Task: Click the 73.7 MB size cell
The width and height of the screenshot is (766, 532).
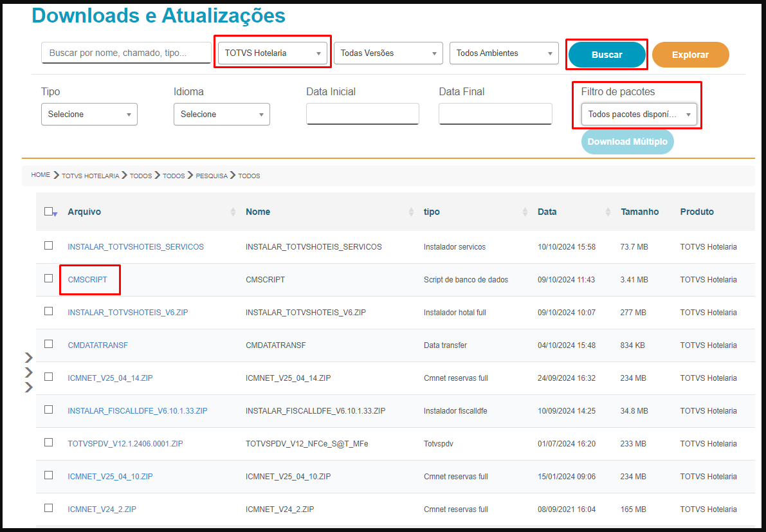Action: point(634,247)
